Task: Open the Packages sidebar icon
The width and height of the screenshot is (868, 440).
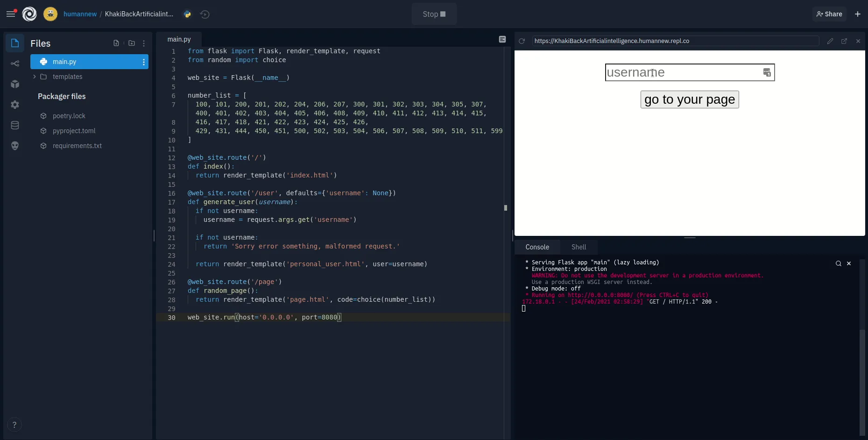Action: (15, 84)
